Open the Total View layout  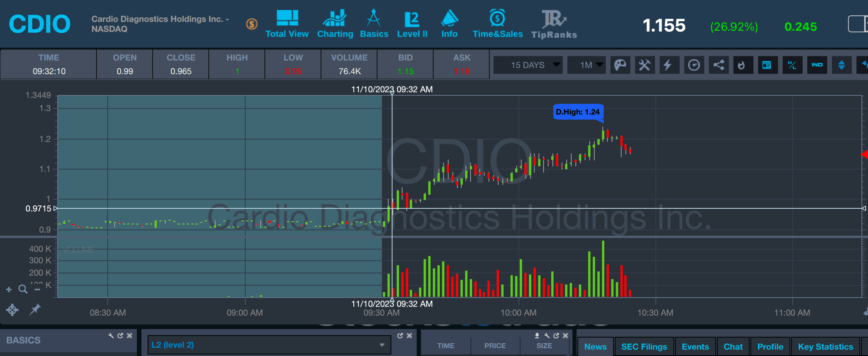point(287,24)
